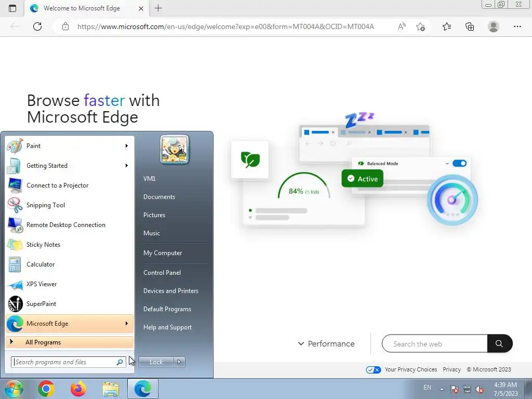Click the network status tray icon
This screenshot has height=399, width=532.
pos(467,389)
